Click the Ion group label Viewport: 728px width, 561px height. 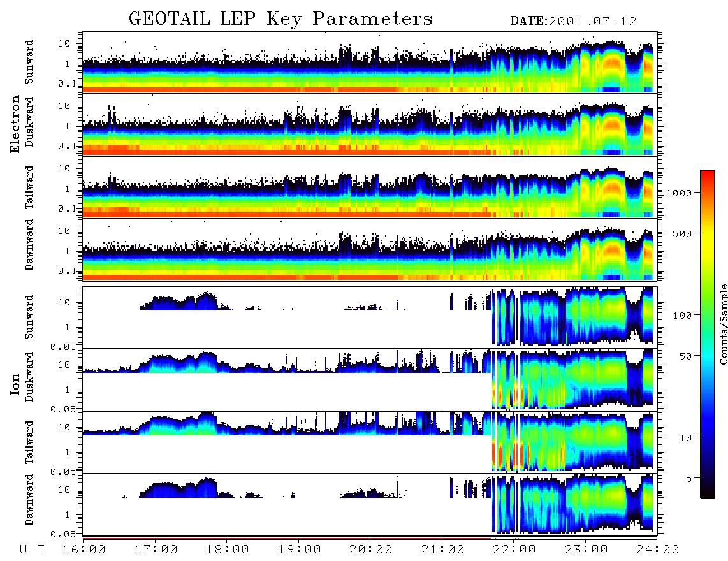point(15,384)
